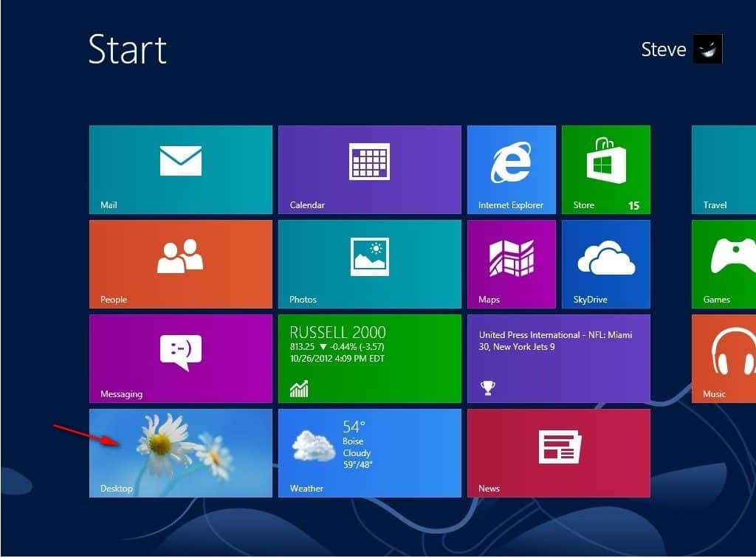Viewport: 756px width, 558px height.
Task: Click the chart icon on finance tile
Action: click(299, 388)
